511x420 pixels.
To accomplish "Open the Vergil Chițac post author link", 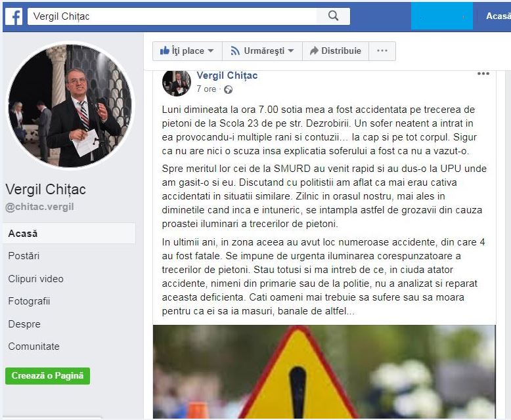I will (227, 75).
